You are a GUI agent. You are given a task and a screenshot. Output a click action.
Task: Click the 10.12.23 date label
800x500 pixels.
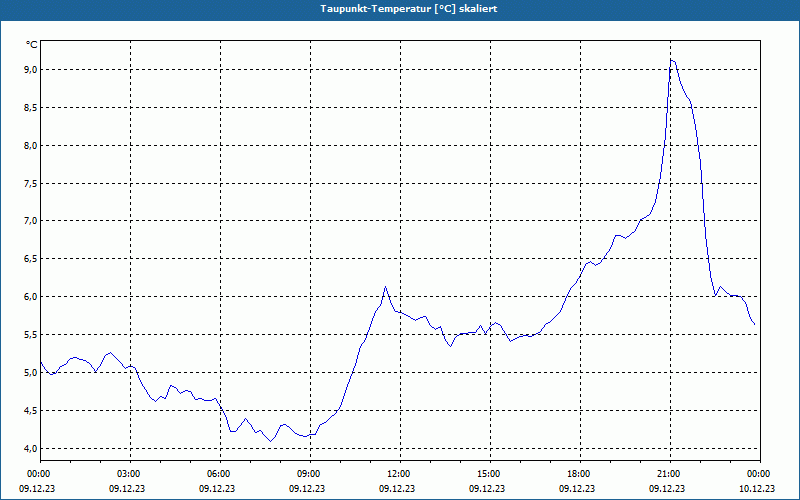(757, 488)
